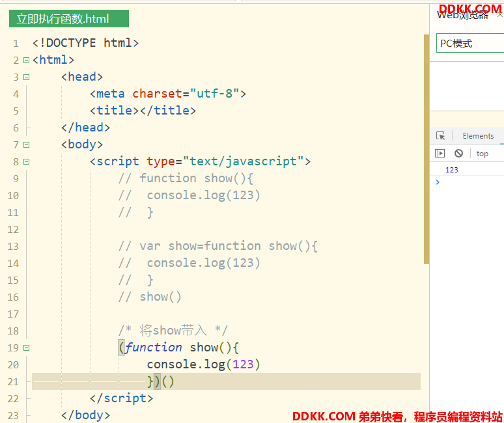Click the })() on line 21

(x=160, y=381)
